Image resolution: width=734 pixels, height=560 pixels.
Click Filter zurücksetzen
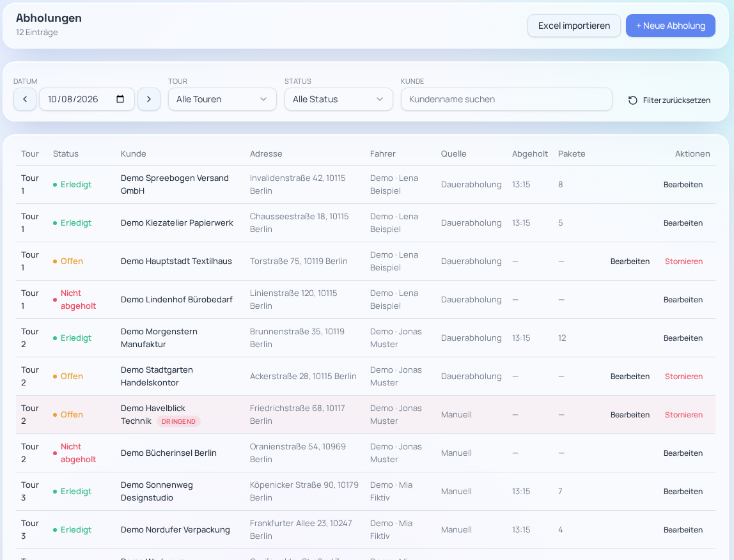click(669, 100)
